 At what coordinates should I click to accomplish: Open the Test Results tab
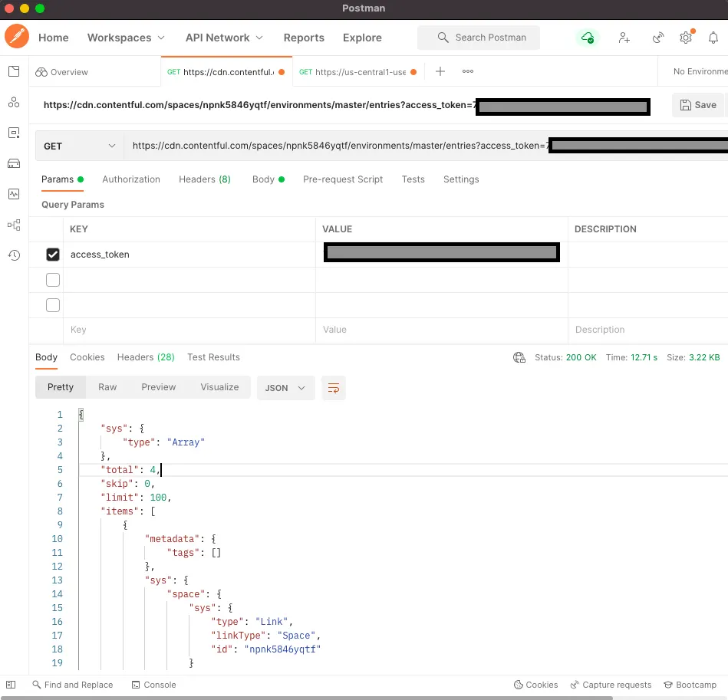[213, 357]
